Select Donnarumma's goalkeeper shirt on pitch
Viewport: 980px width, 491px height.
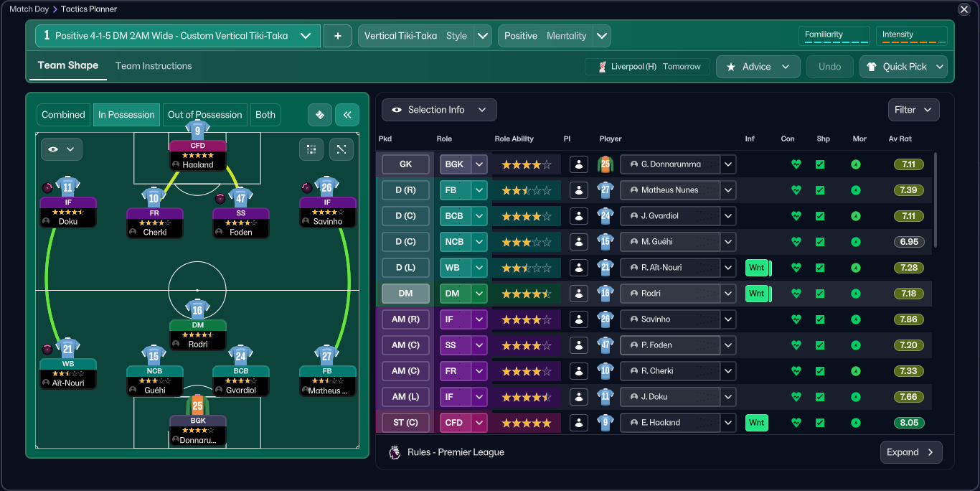[197, 404]
